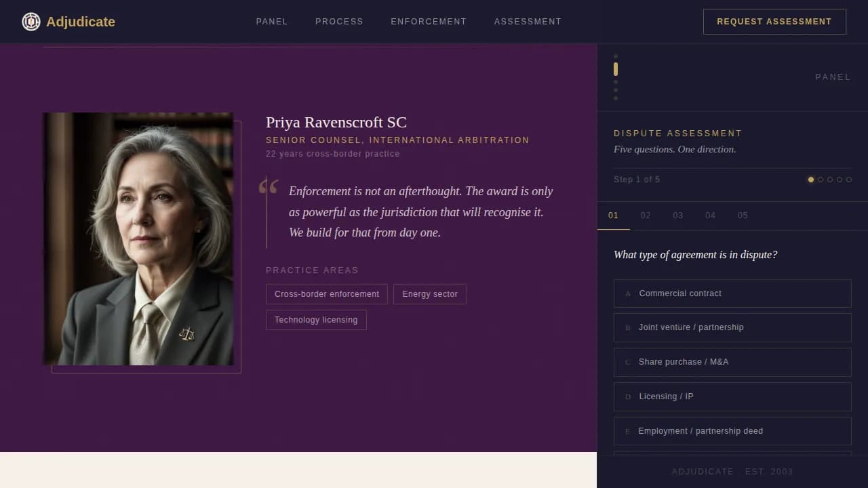Click the filled gold first step dot
The height and width of the screenshot is (488, 868).
(811, 180)
